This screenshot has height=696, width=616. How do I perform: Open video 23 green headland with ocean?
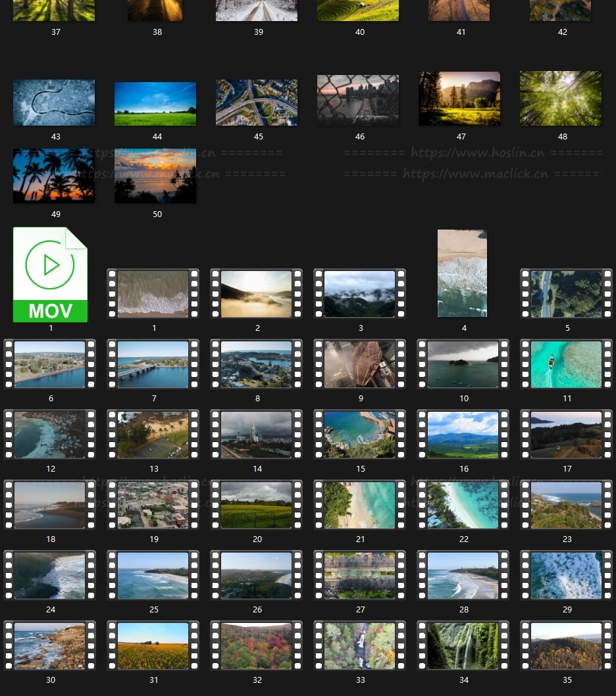[x=566, y=505]
